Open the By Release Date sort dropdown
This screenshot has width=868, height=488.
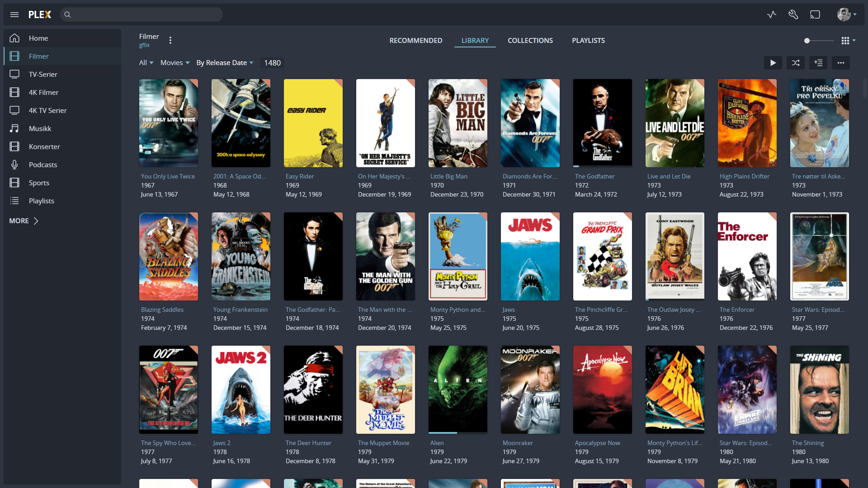tap(225, 63)
